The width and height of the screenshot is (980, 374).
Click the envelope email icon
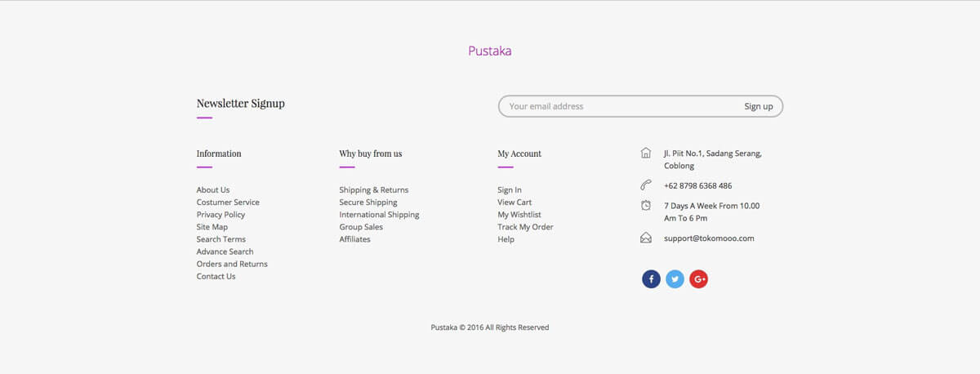click(x=646, y=238)
